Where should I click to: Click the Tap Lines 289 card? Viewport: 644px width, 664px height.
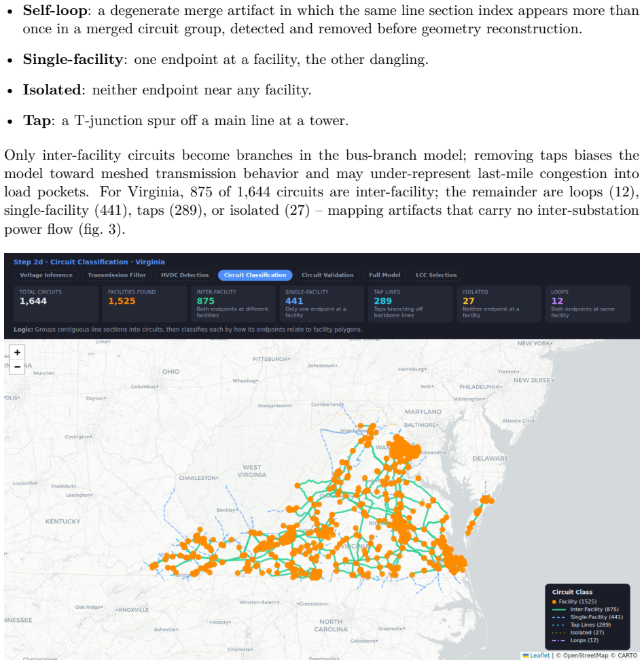410,304
